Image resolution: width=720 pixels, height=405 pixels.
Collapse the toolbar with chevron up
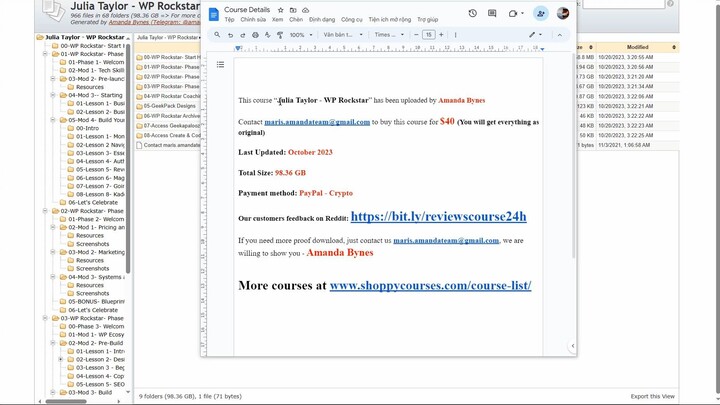pos(559,35)
